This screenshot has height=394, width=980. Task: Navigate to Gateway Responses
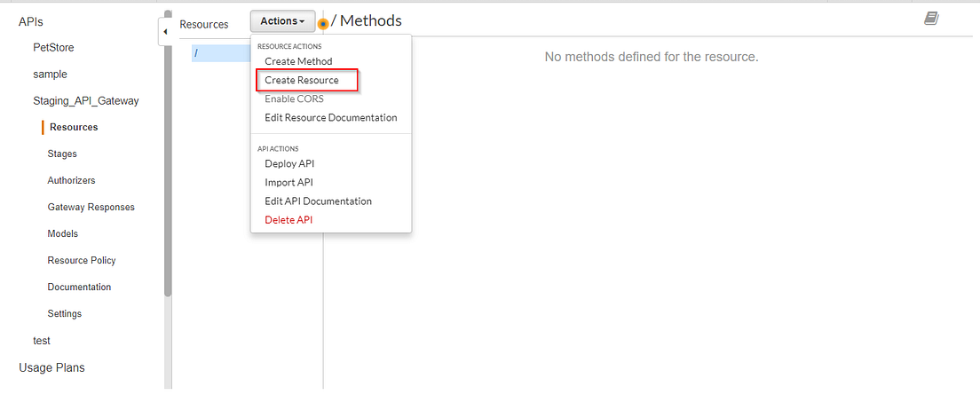click(x=91, y=207)
